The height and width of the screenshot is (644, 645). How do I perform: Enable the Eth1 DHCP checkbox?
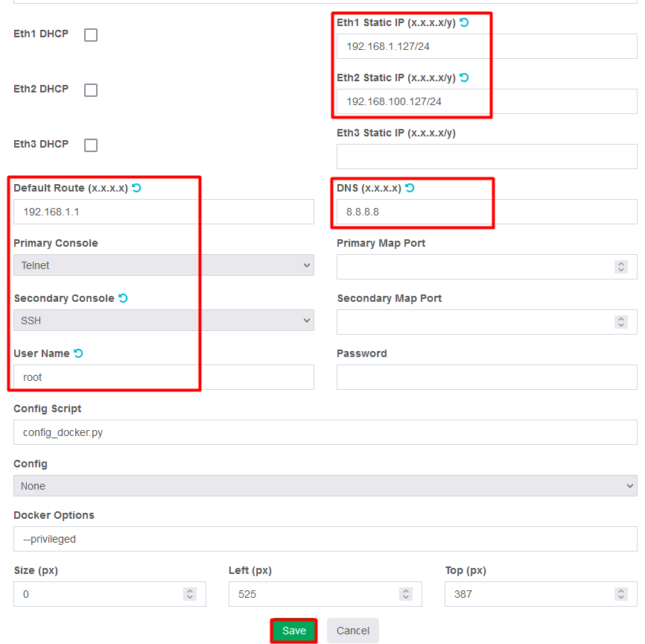(91, 35)
